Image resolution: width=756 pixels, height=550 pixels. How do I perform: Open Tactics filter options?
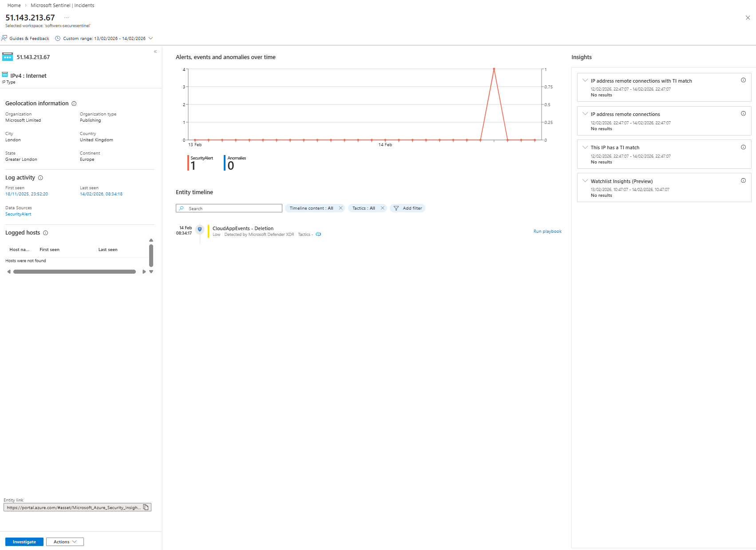pyautogui.click(x=364, y=208)
